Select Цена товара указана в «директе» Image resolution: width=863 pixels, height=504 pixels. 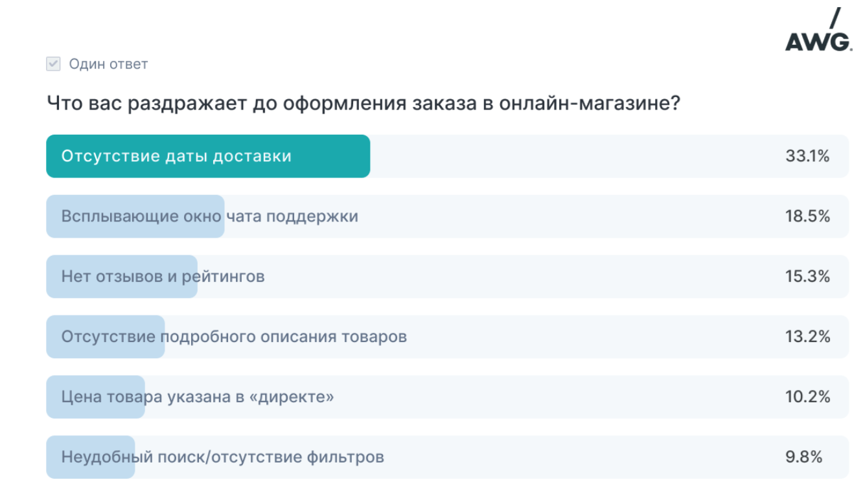(447, 397)
